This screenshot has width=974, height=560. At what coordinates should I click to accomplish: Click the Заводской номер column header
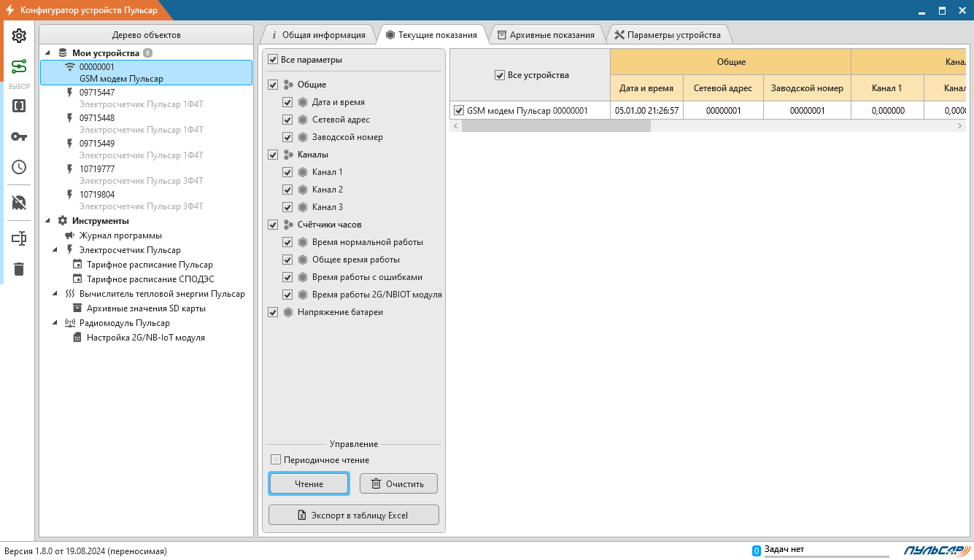(x=807, y=88)
